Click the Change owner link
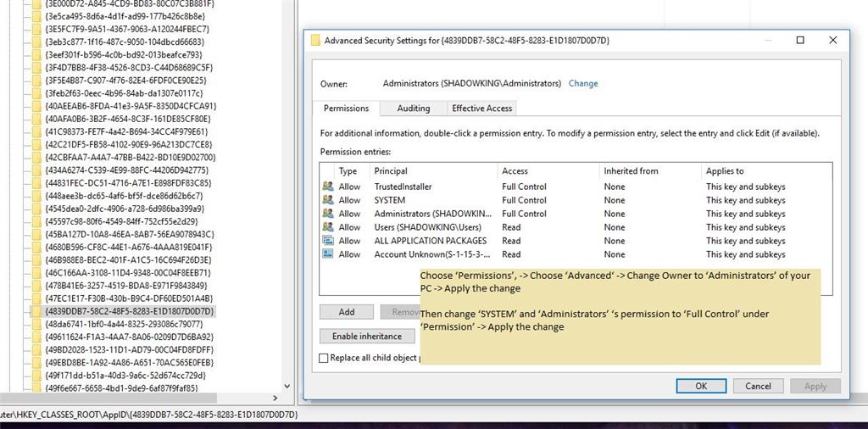Viewport: 868px width, 429px height. point(583,84)
